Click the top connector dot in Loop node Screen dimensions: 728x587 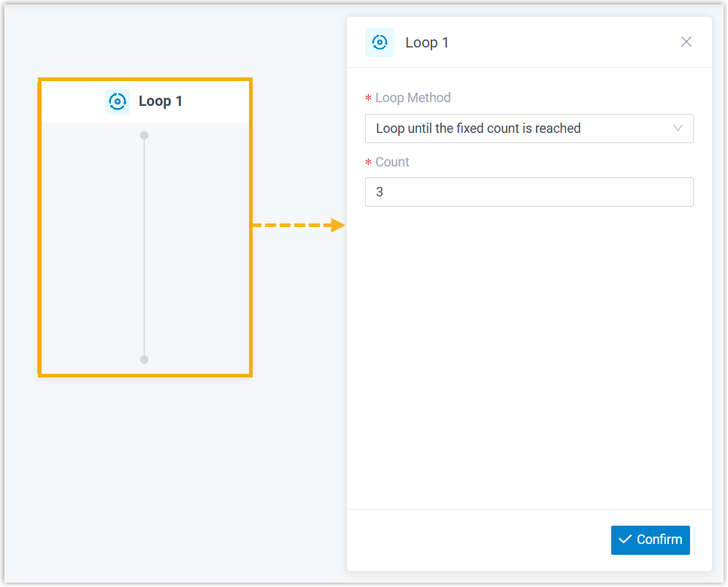click(x=144, y=135)
